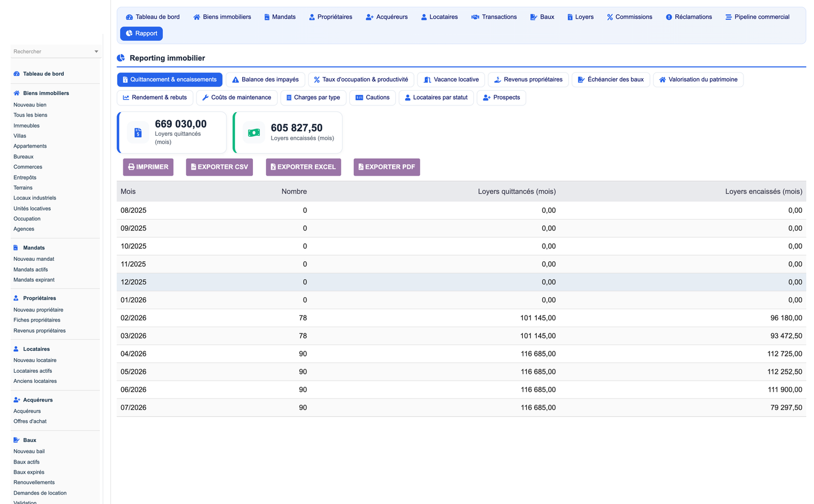Click the Acquéreurs user-plus icon in top navigation
Screen dimensions: 814x504
370,17
